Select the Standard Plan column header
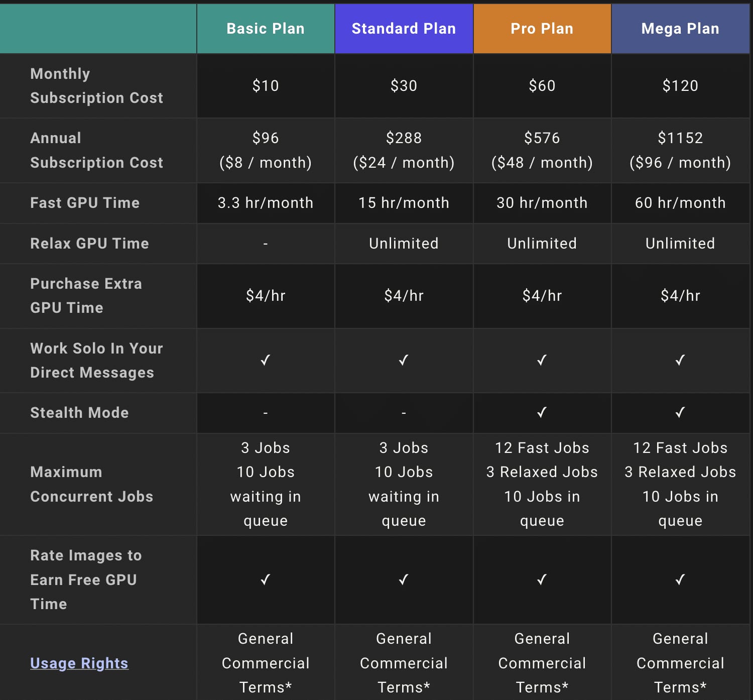Viewport: 753px width, 700px height. point(404,29)
